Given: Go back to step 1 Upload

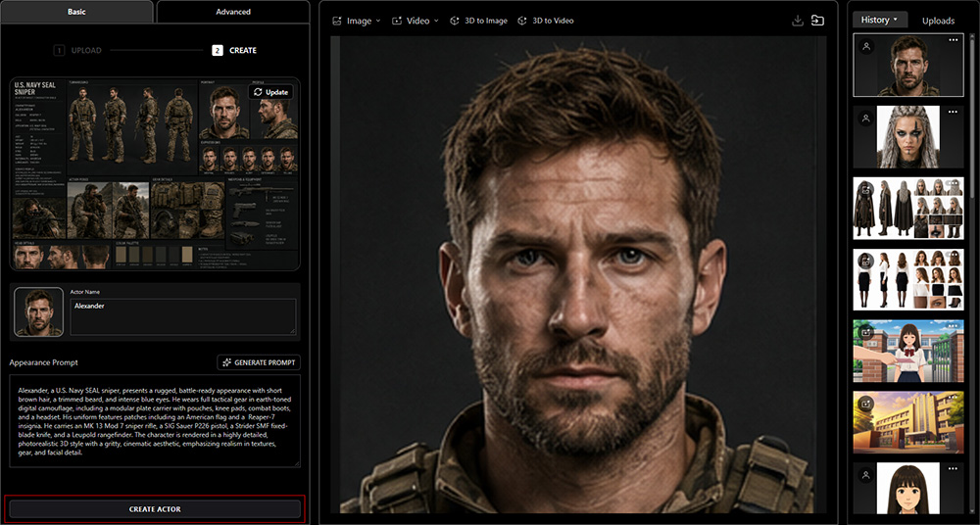Looking at the screenshot, I should coord(77,51).
